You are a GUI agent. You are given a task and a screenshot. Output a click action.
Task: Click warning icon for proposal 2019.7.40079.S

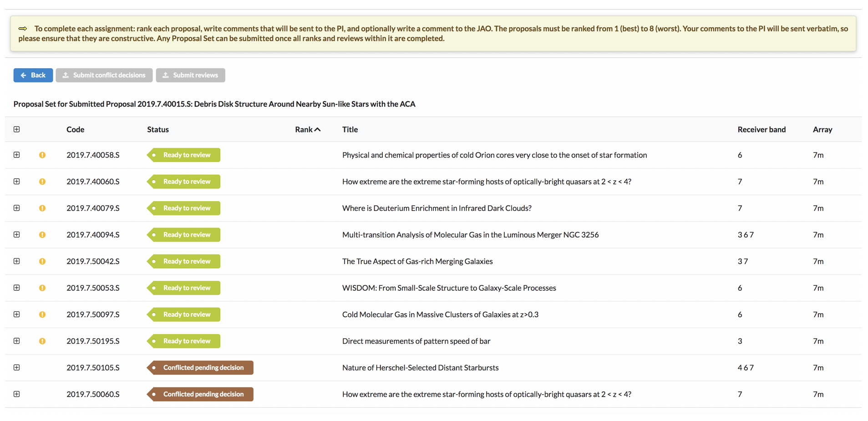[x=42, y=208]
